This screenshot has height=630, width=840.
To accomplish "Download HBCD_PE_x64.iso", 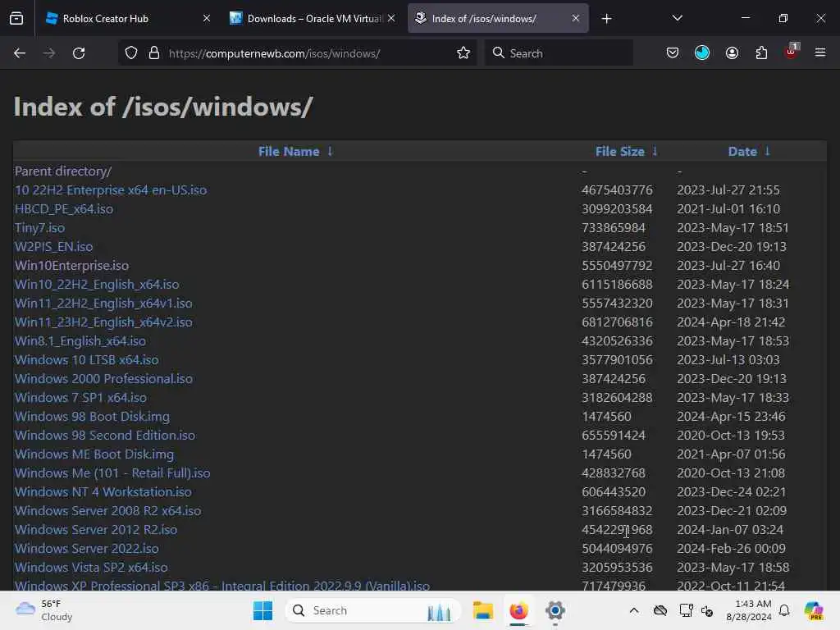I will click(64, 209).
